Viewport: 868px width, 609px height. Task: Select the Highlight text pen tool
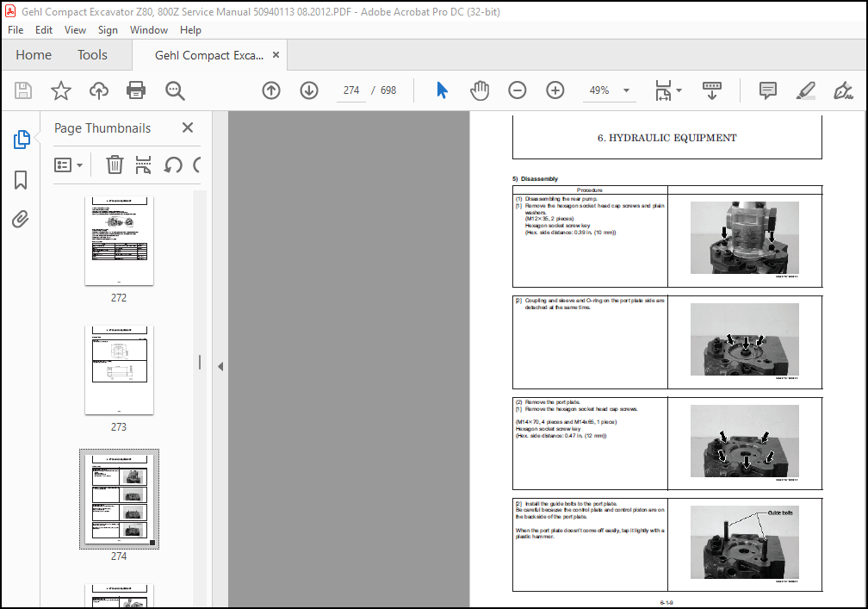point(805,90)
